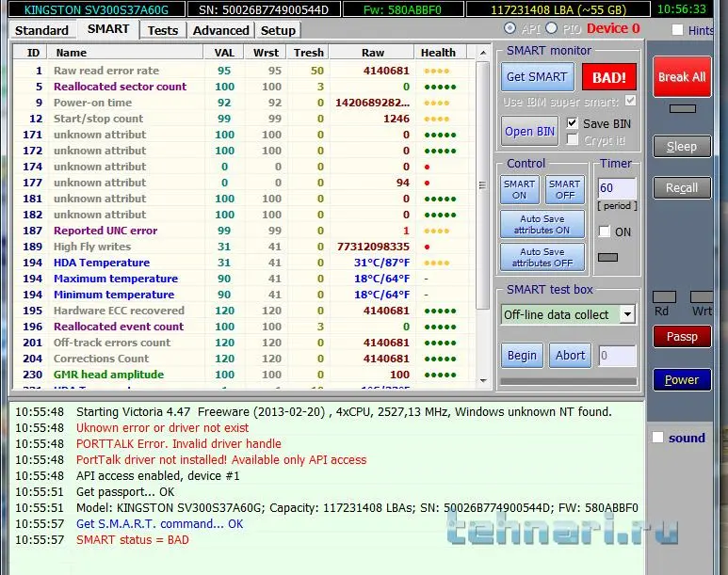Click the Passp button
The image size is (728, 575).
coord(682,336)
